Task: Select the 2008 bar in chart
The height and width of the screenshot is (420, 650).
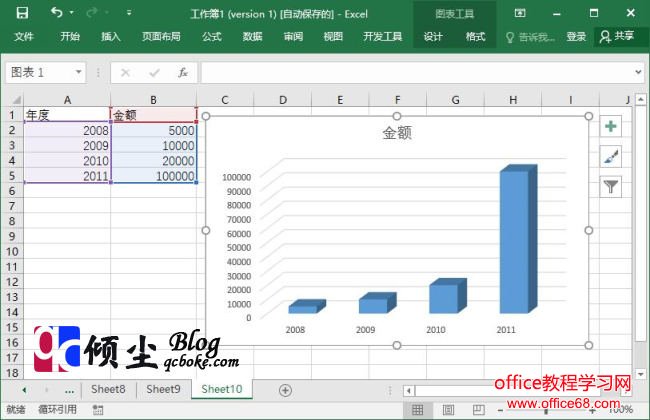Action: click(x=307, y=306)
